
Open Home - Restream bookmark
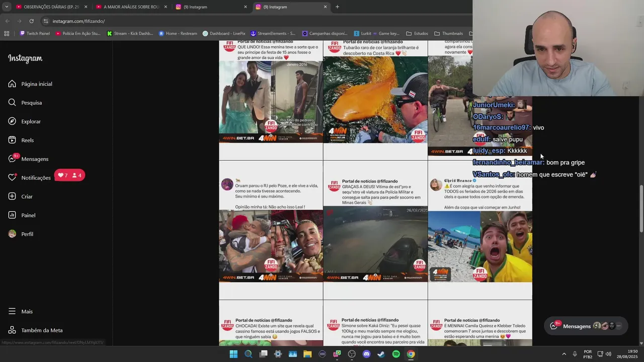point(178,34)
